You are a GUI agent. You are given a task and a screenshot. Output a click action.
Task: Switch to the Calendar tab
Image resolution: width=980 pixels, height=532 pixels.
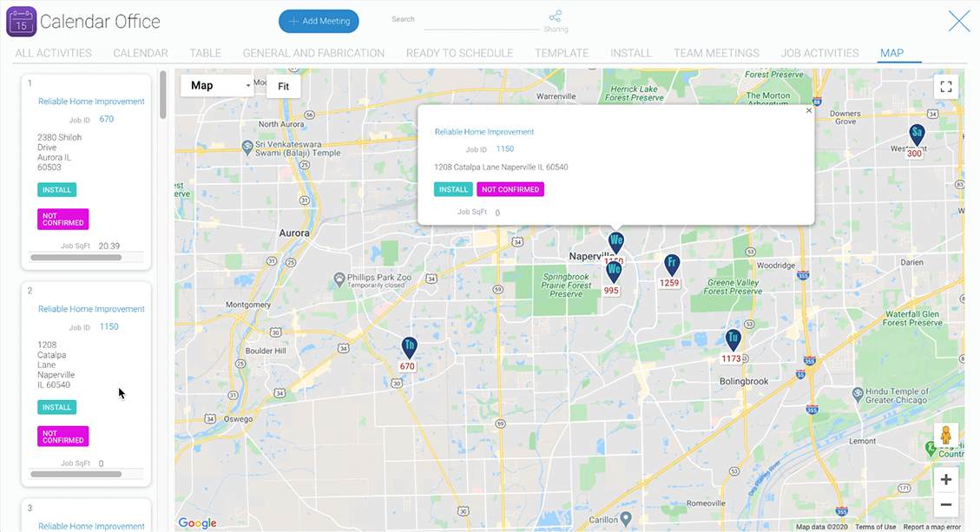(x=141, y=53)
